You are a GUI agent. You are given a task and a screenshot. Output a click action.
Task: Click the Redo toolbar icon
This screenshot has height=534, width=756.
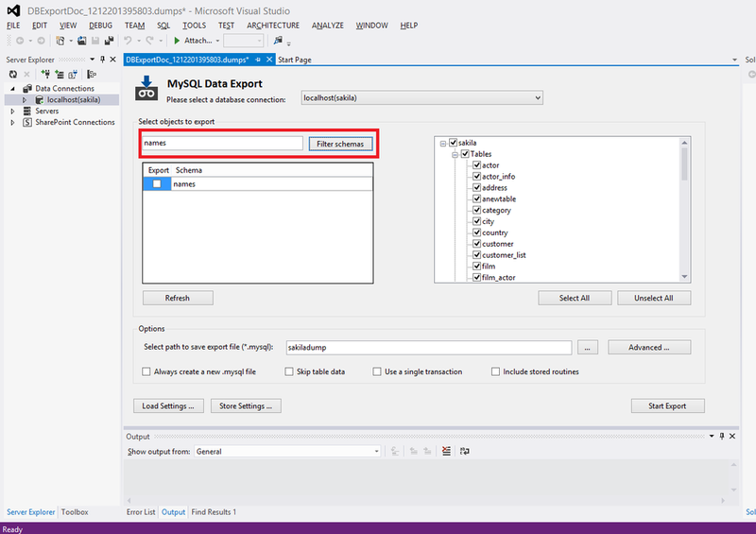(x=150, y=41)
